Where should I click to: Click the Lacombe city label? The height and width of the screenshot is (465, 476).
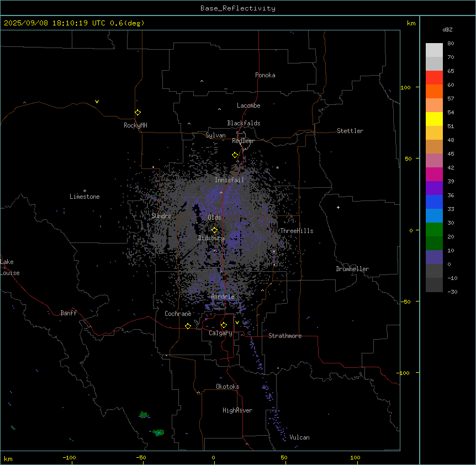[x=248, y=105]
